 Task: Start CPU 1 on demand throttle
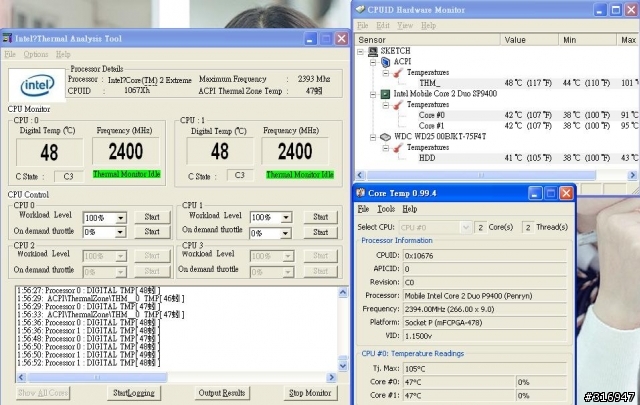click(x=320, y=232)
